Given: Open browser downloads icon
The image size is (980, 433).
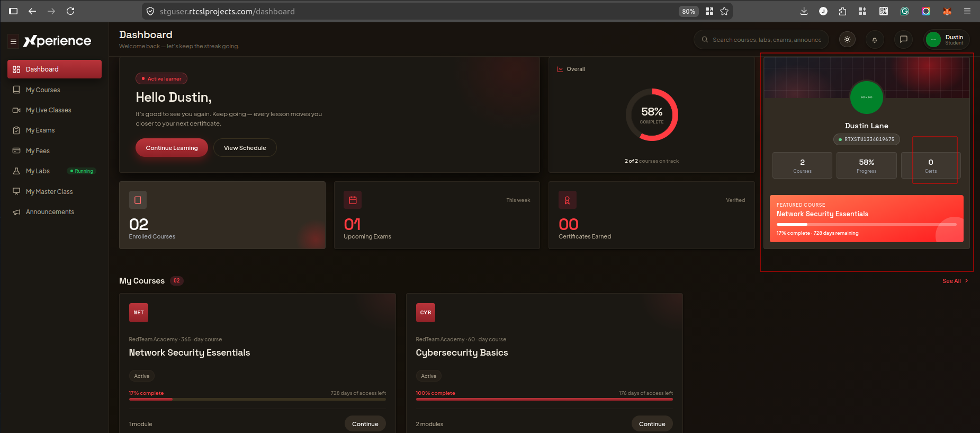Looking at the screenshot, I should click(804, 11).
